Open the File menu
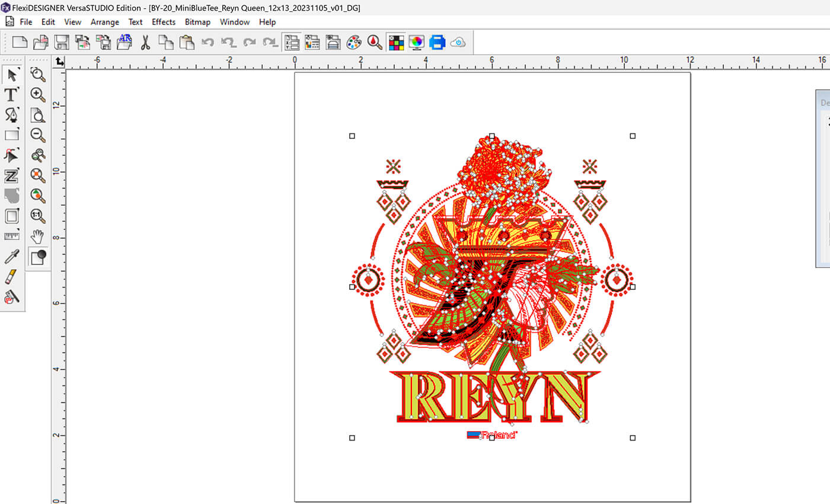The image size is (830, 504). pos(26,22)
